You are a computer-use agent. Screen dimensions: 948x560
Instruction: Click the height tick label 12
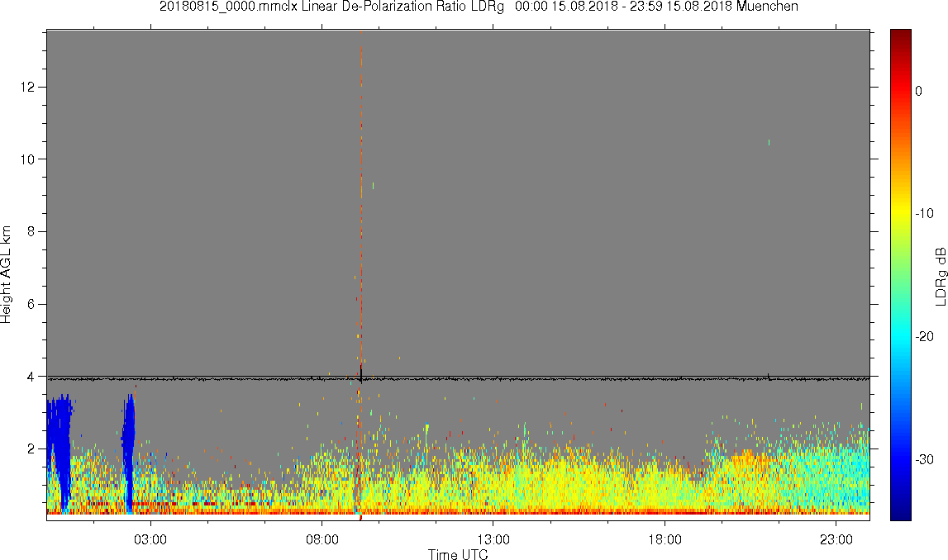(28, 87)
